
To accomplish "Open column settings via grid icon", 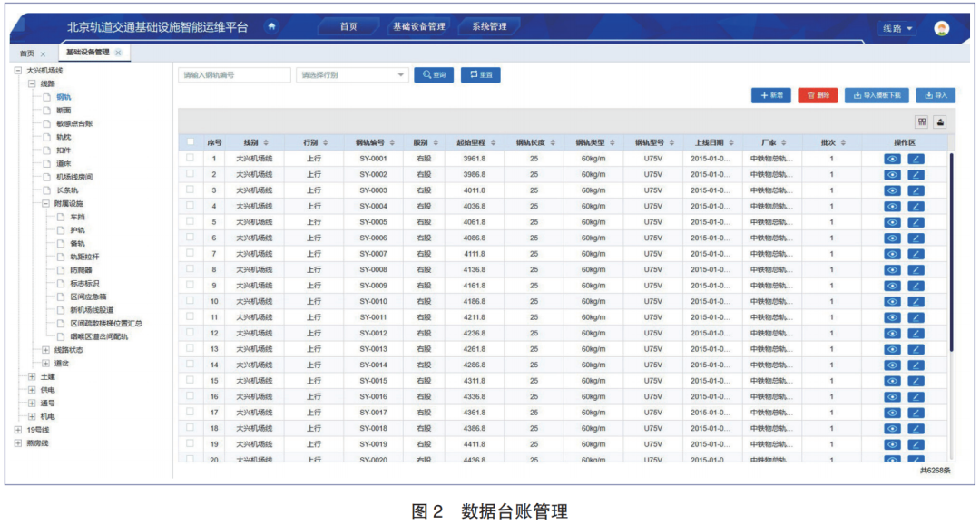I will tap(922, 122).
